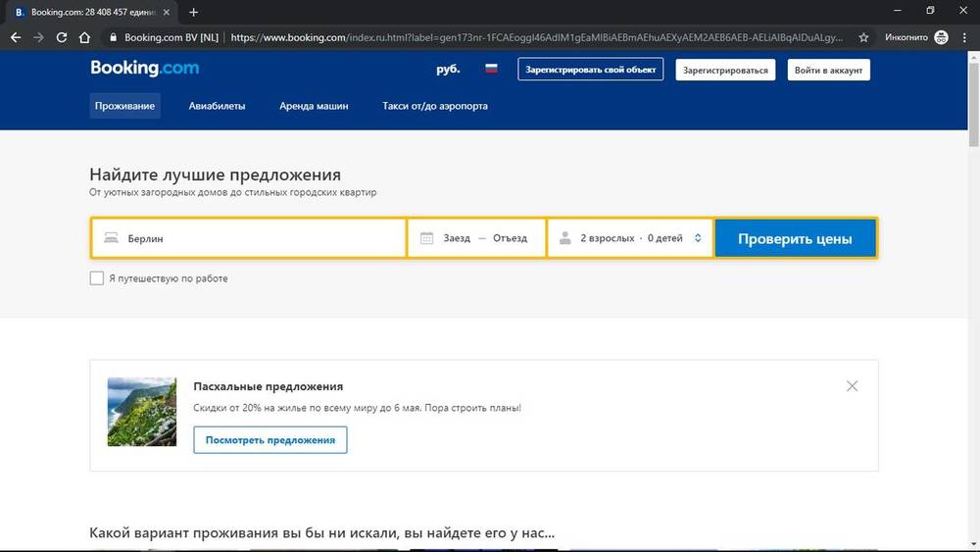
Task: Click Пасхальные предложения title text
Action: (x=269, y=386)
